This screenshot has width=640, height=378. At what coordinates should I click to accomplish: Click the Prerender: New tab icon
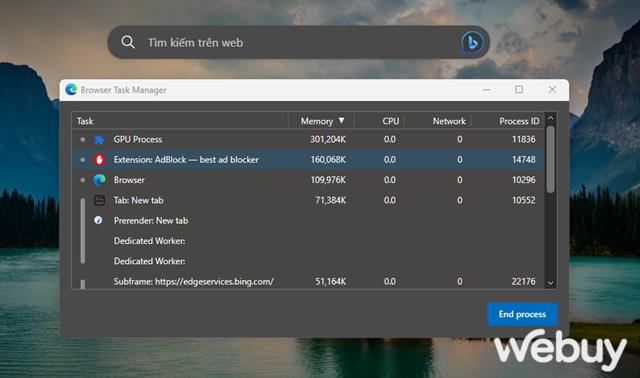pyautogui.click(x=98, y=220)
